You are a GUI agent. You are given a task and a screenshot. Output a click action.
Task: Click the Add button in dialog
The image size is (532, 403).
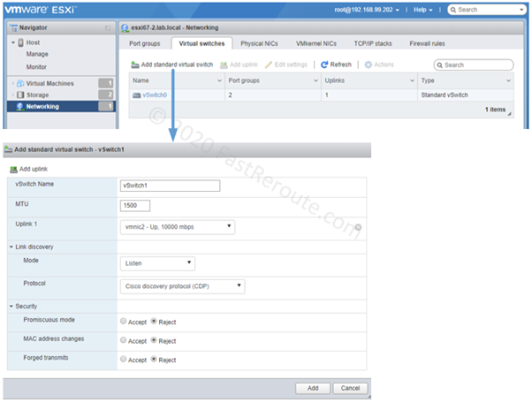[313, 388]
